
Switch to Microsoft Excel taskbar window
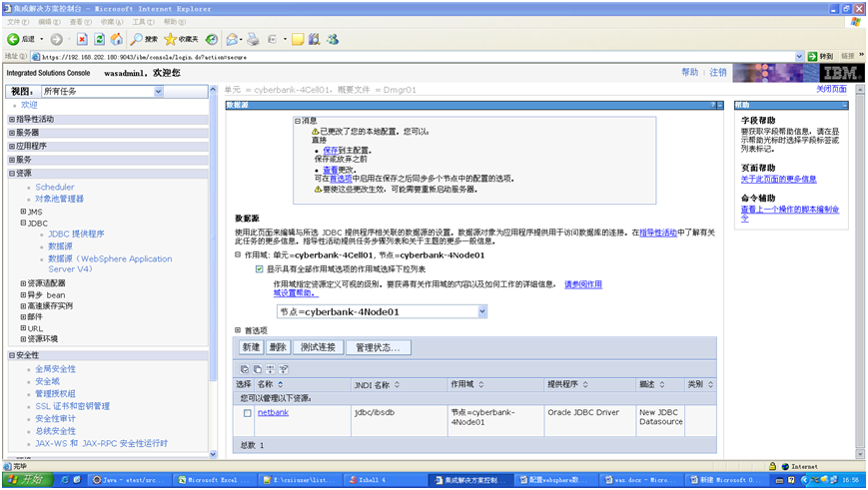214,480
